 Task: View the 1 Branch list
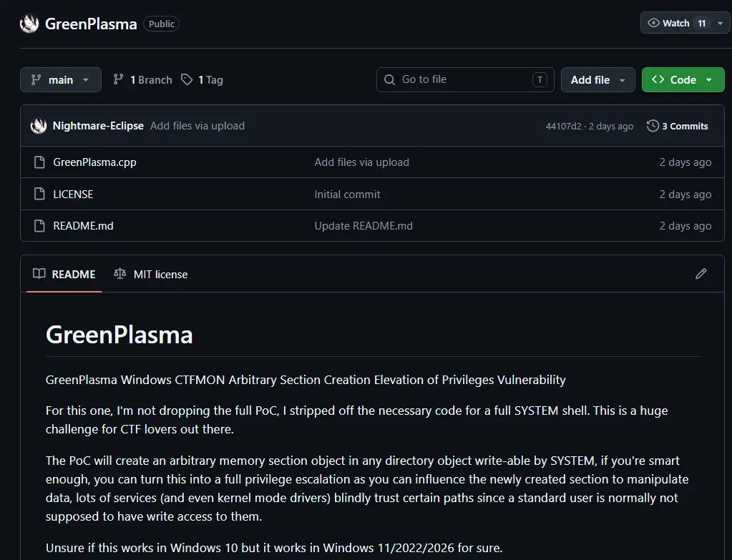142,80
